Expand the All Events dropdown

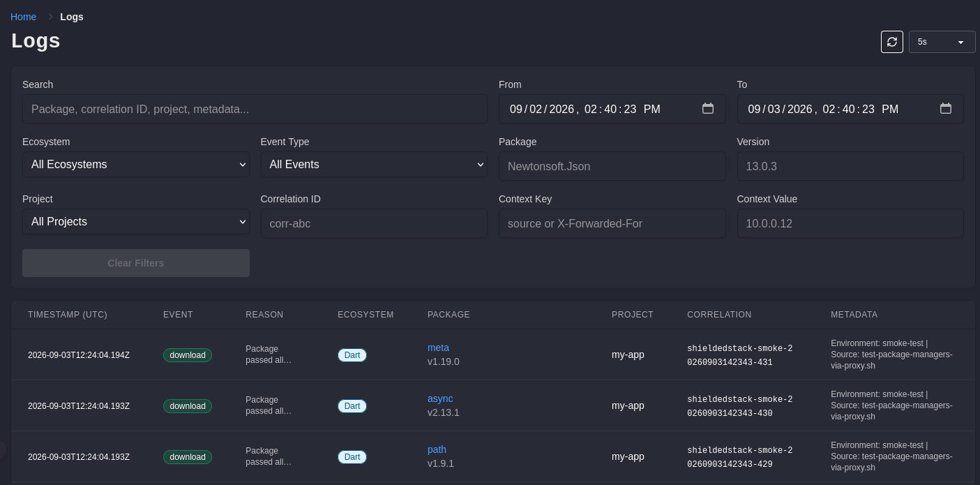[374, 165]
